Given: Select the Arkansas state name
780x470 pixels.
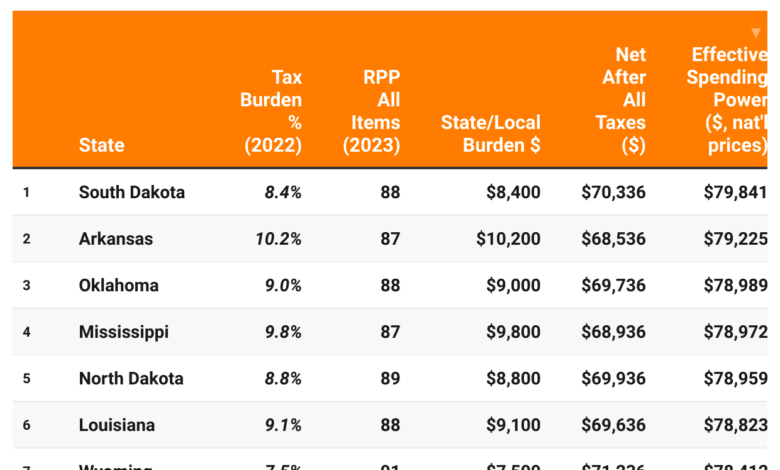Looking at the screenshot, I should [116, 239].
